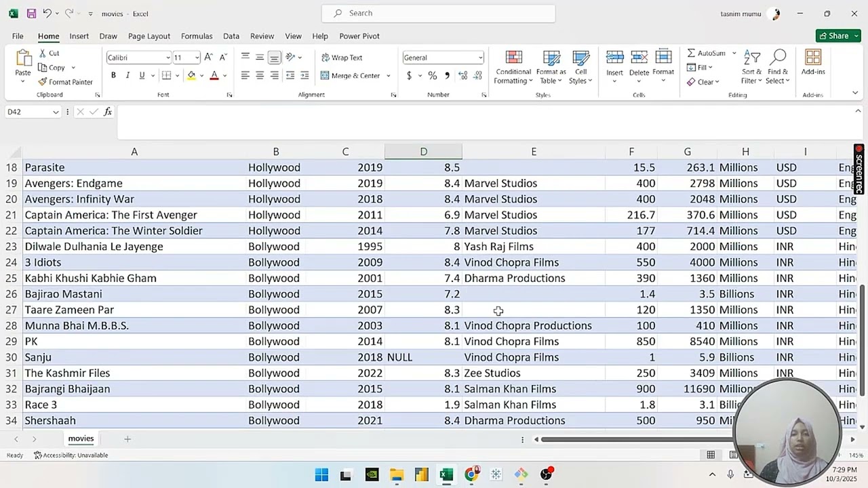868x488 pixels.
Task: Toggle Merge & Center
Action: click(351, 76)
